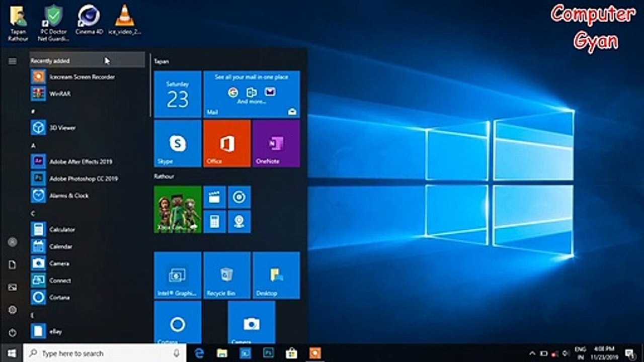Open eBay from the app list
This screenshot has height=362, width=644.
88,331
